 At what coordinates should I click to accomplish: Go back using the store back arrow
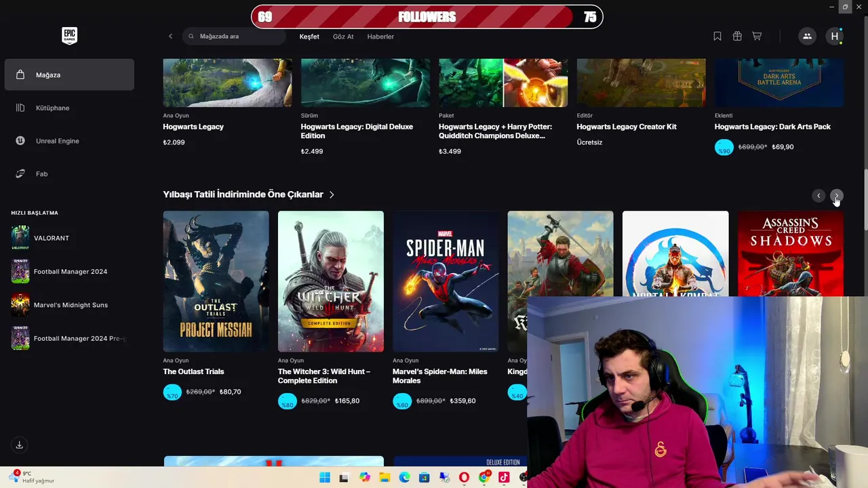[x=170, y=37]
